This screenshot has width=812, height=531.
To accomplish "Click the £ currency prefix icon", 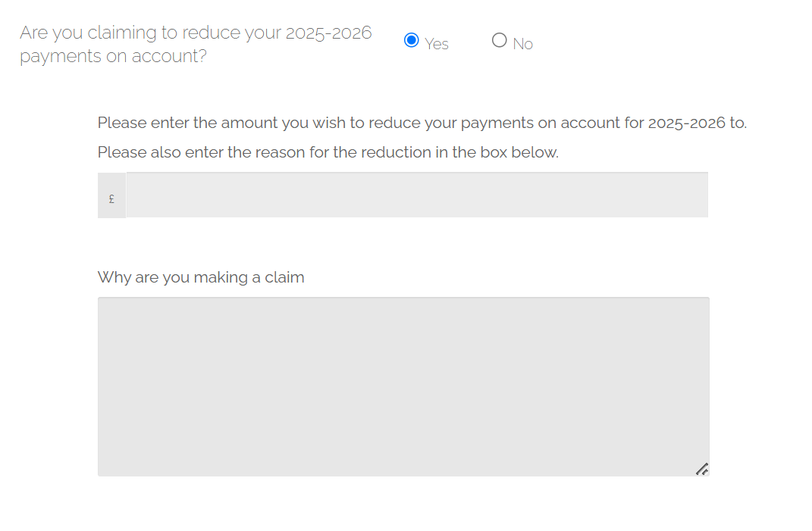I will tap(111, 199).
